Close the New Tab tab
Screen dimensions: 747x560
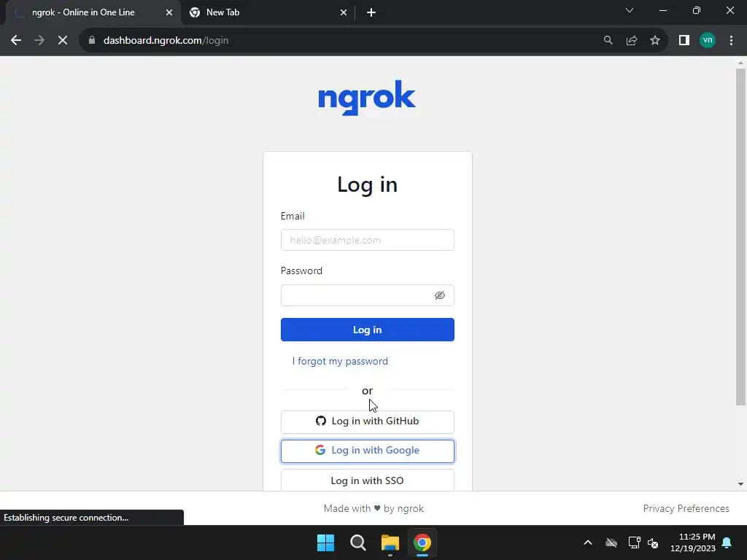pyautogui.click(x=344, y=12)
